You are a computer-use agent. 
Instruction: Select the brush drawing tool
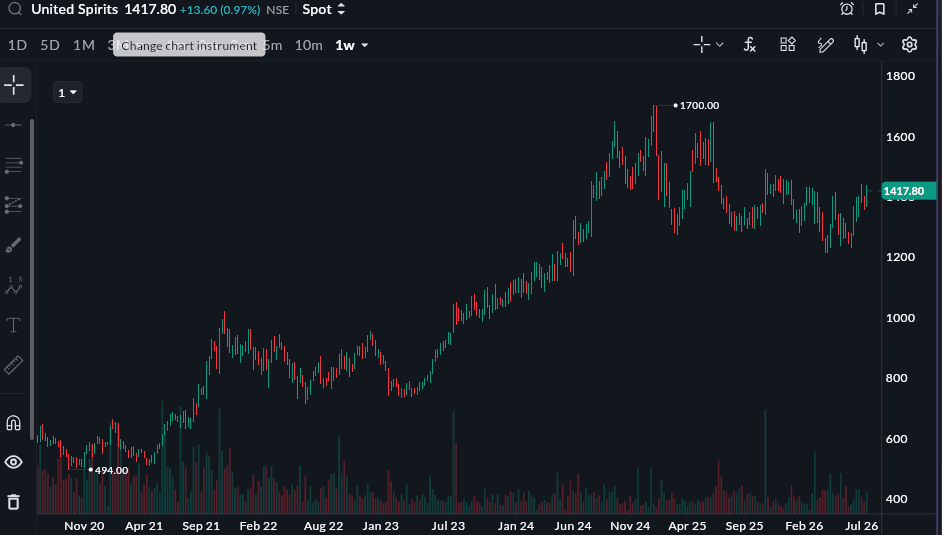13,245
